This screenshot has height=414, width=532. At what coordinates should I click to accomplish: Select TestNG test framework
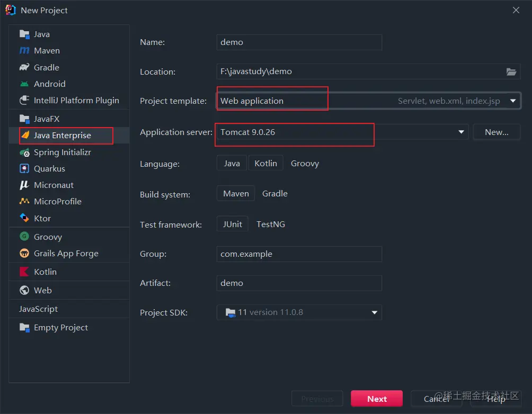(x=271, y=224)
